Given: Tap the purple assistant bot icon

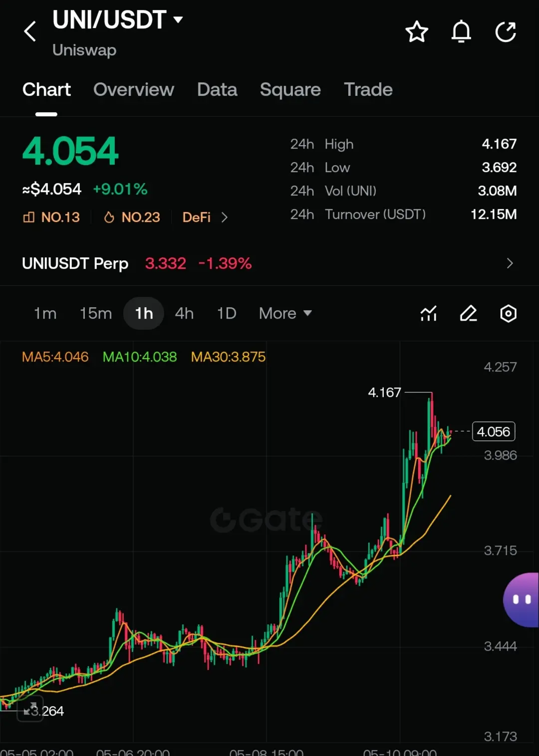Looking at the screenshot, I should [522, 599].
